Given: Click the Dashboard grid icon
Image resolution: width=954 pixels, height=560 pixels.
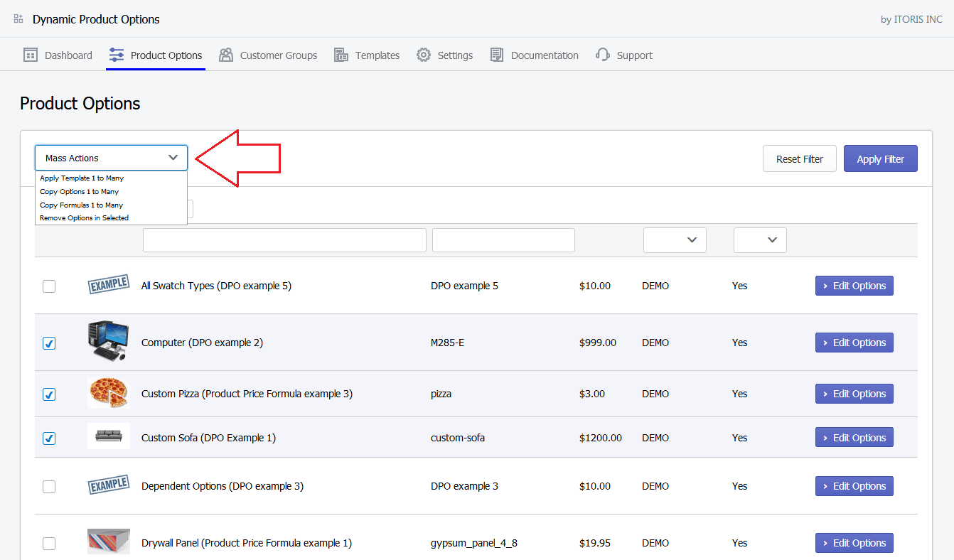Looking at the screenshot, I should (x=31, y=55).
